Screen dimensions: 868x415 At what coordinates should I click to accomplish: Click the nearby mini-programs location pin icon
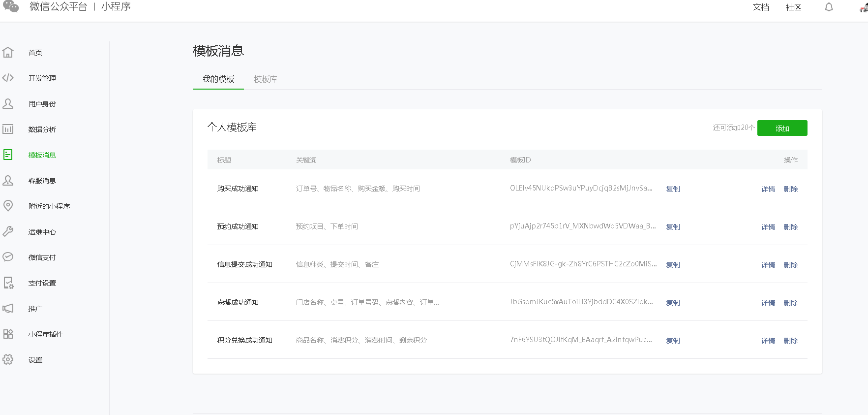click(x=8, y=206)
